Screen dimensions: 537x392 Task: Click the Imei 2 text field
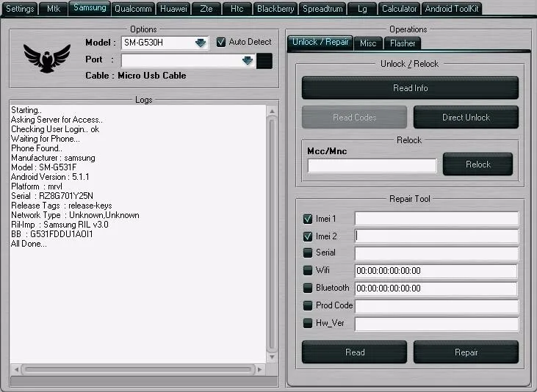coord(436,236)
